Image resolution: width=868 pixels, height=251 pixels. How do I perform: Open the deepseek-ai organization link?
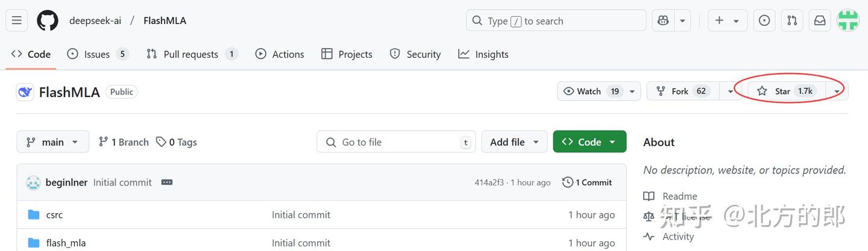95,20
